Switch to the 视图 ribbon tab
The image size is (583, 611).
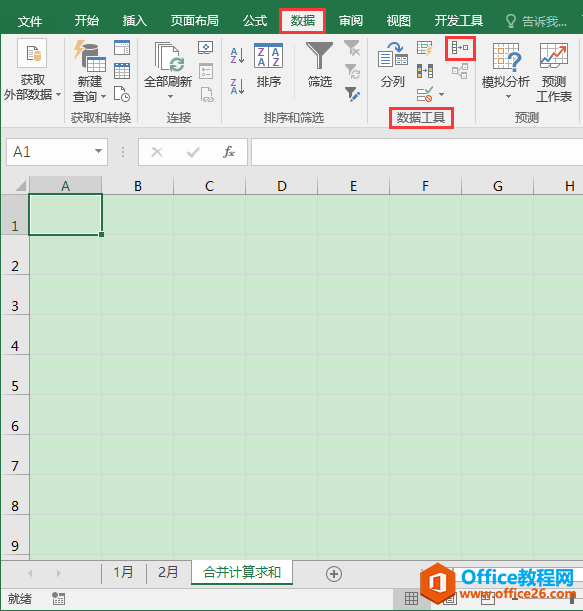[x=399, y=21]
